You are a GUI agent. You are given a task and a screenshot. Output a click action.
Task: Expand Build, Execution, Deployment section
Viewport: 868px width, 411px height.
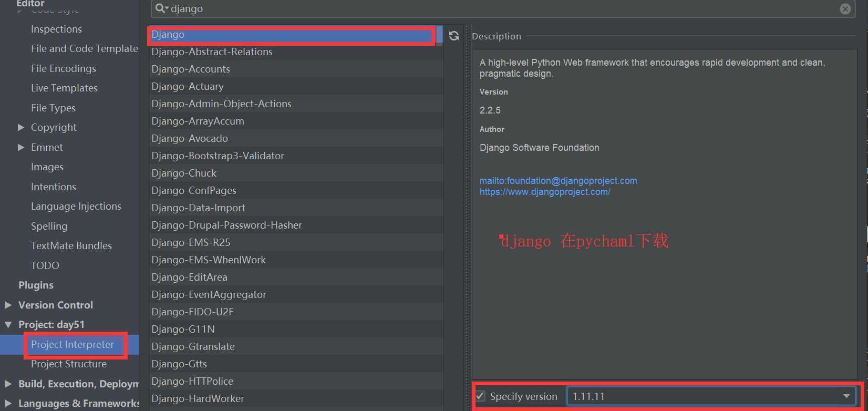pyautogui.click(x=8, y=384)
